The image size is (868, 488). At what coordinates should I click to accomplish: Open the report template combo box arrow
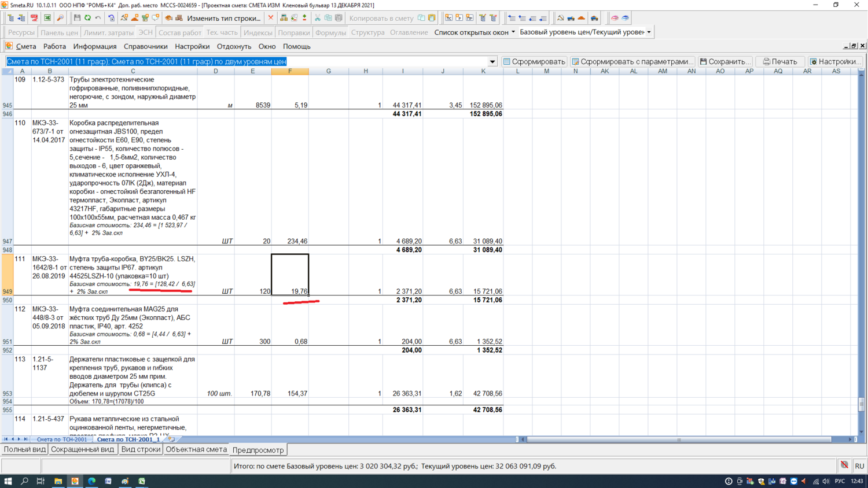point(492,61)
